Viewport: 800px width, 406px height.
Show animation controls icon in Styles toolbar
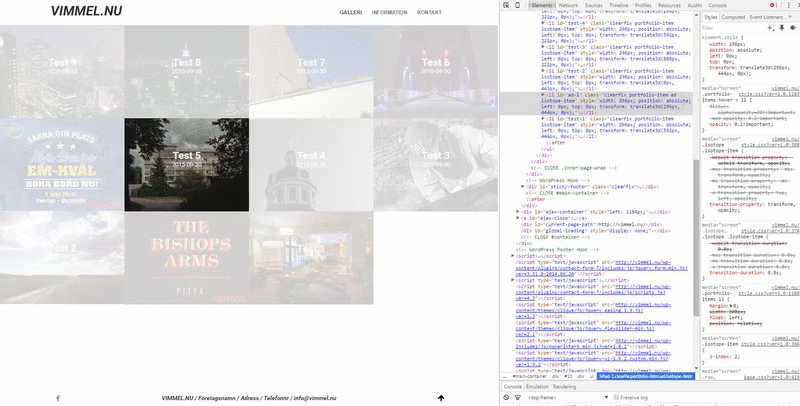[792, 28]
